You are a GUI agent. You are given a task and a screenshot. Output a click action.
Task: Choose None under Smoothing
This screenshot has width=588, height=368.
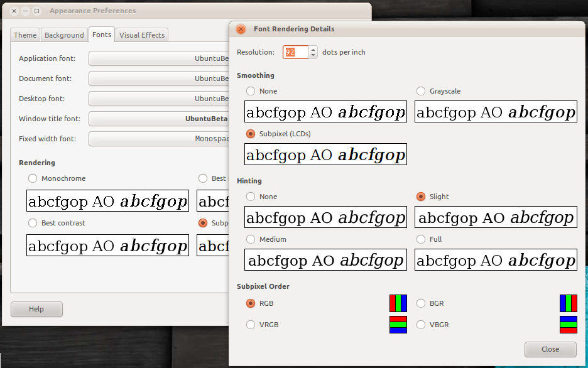pos(251,91)
